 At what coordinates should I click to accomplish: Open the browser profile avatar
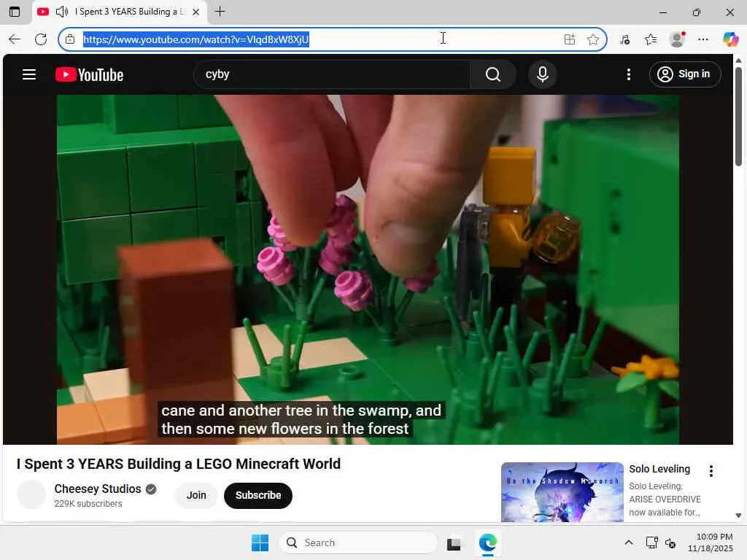(x=677, y=39)
